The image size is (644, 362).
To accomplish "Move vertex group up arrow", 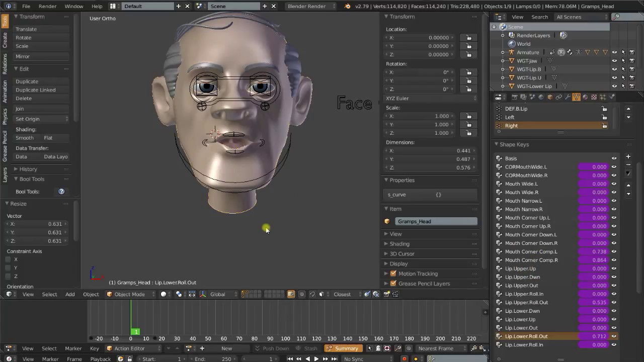I will point(628,109).
